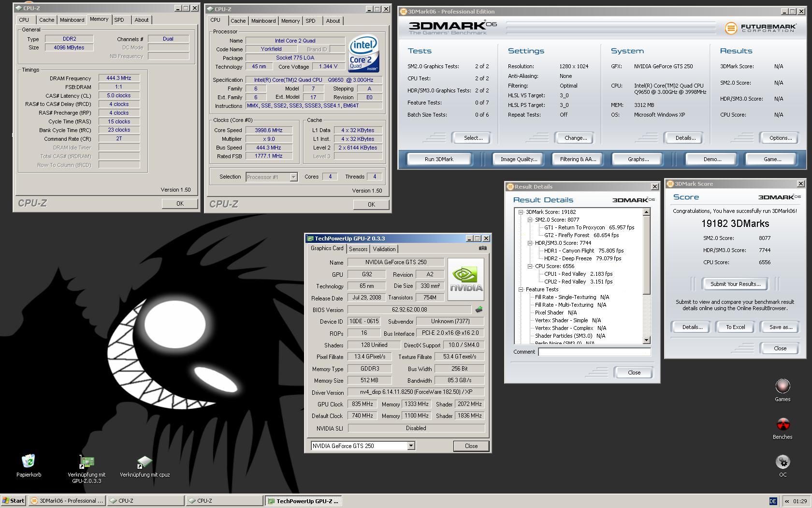Open the OC desktop icon

(x=783, y=462)
